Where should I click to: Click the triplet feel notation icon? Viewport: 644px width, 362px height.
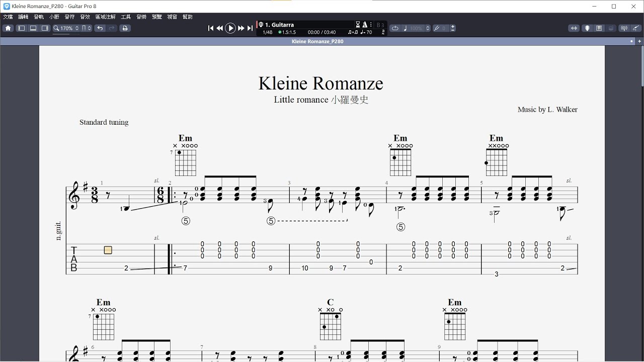click(353, 32)
